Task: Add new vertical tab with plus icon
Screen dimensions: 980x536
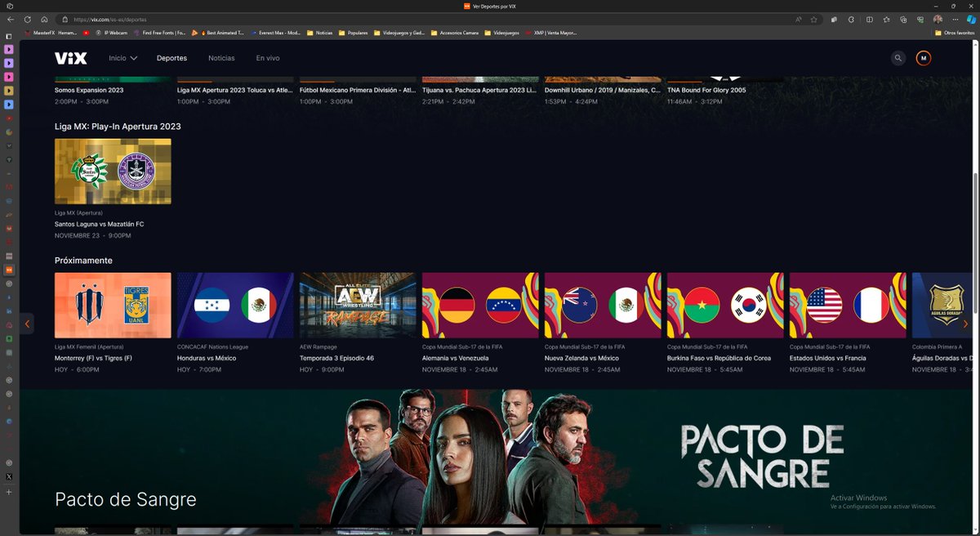Action: point(9,493)
